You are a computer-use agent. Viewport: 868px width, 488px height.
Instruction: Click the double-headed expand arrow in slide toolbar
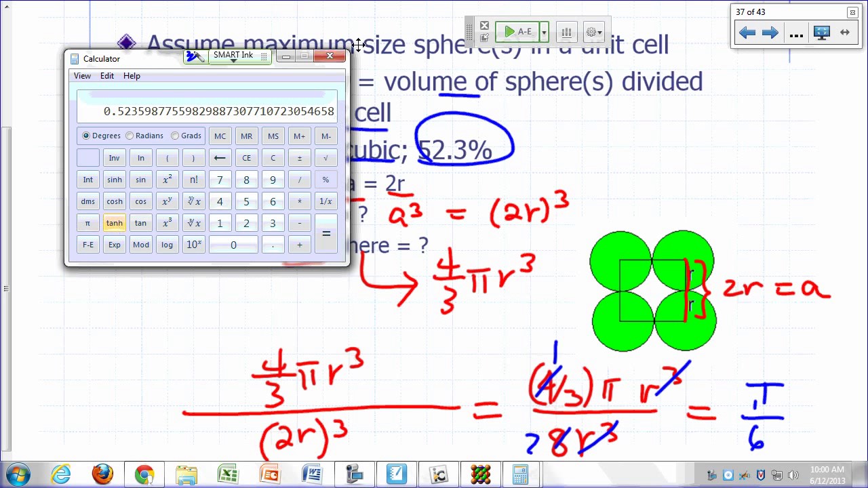click(845, 33)
